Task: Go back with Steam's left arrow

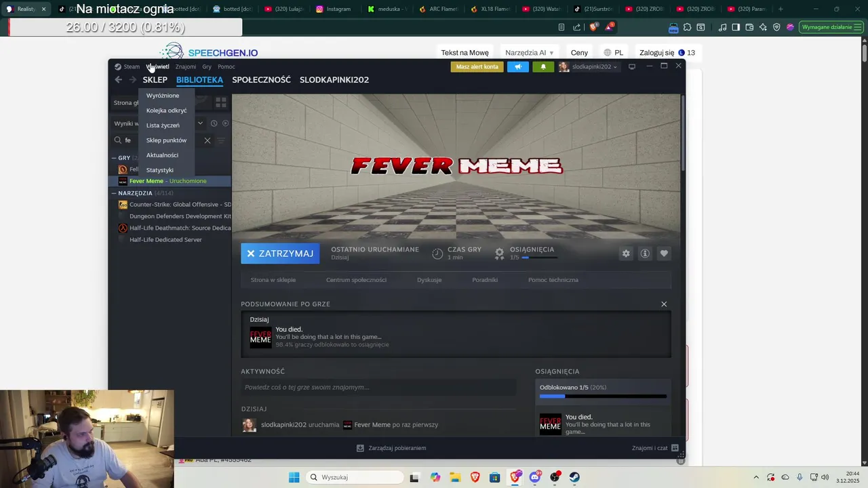Action: click(x=119, y=80)
